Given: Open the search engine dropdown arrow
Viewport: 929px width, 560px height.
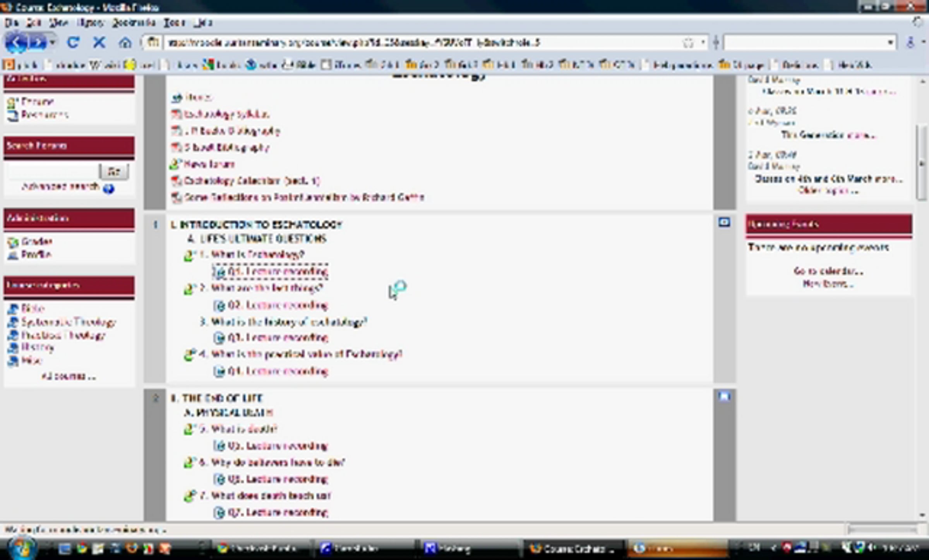Looking at the screenshot, I should pyautogui.click(x=891, y=43).
